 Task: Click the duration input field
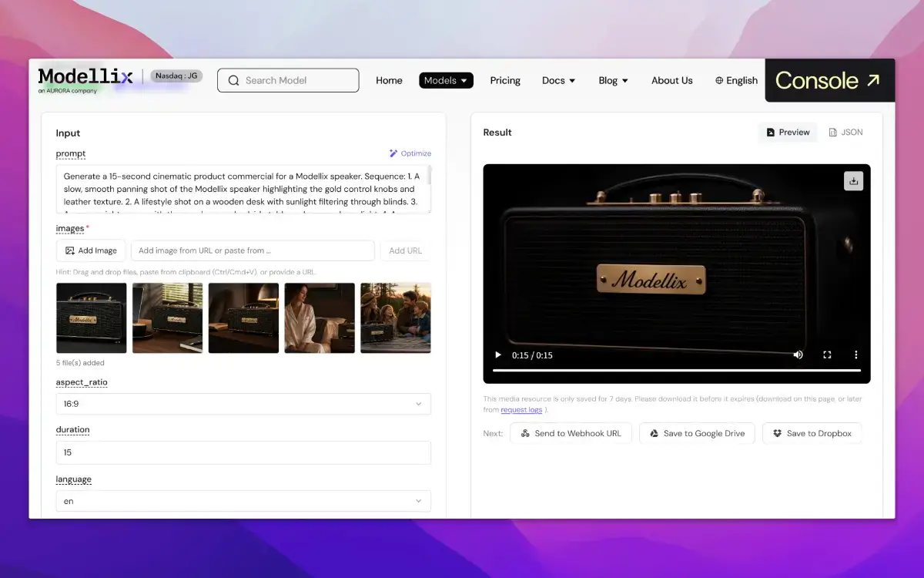[x=243, y=452]
